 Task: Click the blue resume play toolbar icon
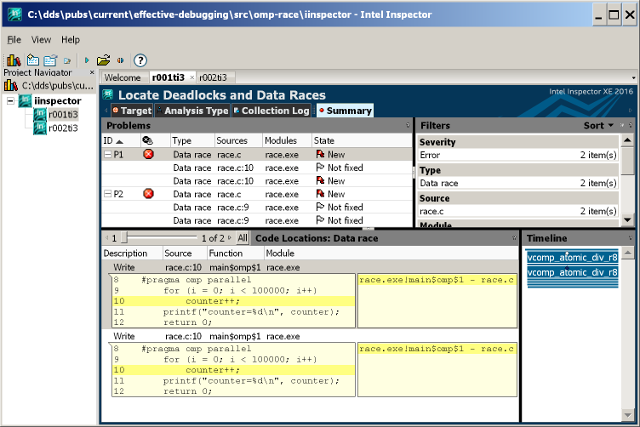(x=87, y=60)
